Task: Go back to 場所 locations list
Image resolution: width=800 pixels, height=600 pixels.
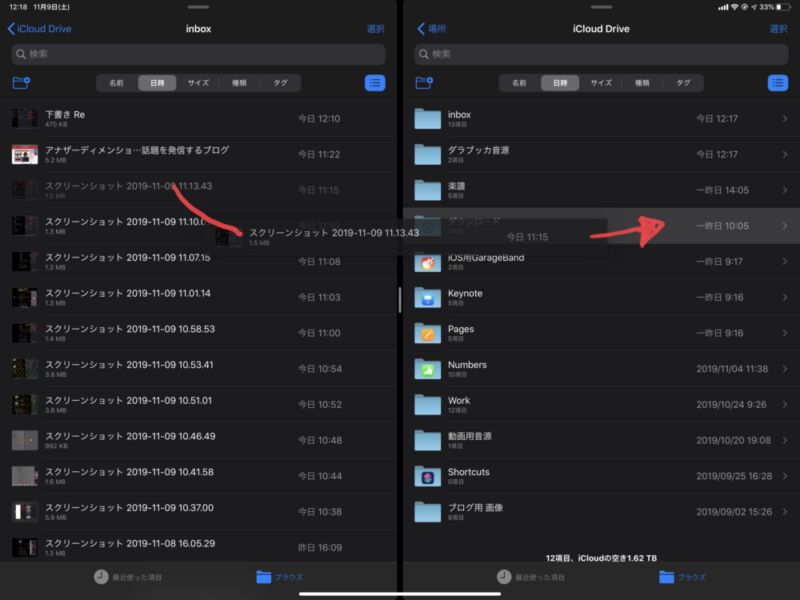Action: click(432, 29)
